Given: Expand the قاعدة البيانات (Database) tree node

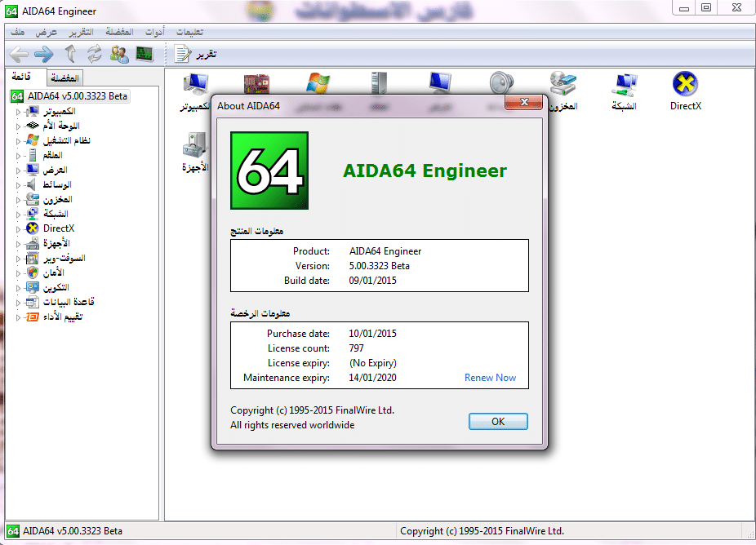Looking at the screenshot, I should 18,303.
